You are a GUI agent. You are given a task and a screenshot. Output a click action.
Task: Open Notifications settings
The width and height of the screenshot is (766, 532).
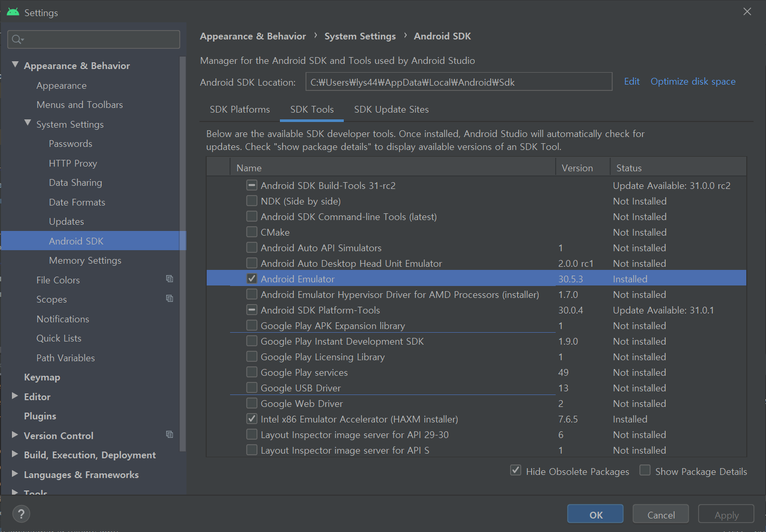click(x=63, y=319)
